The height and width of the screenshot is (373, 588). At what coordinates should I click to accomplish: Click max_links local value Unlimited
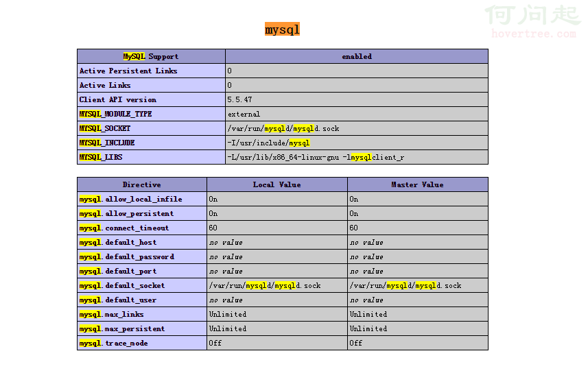[x=228, y=314]
